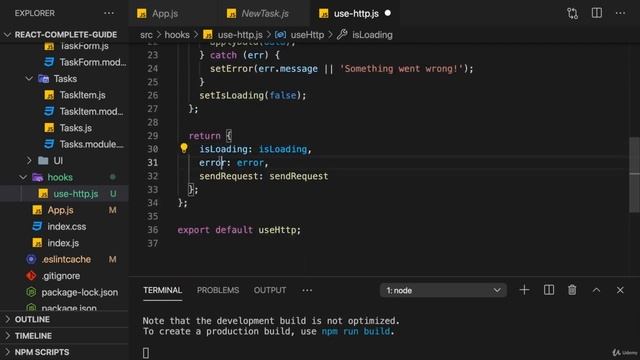Click the hooks folder icon

(38, 177)
